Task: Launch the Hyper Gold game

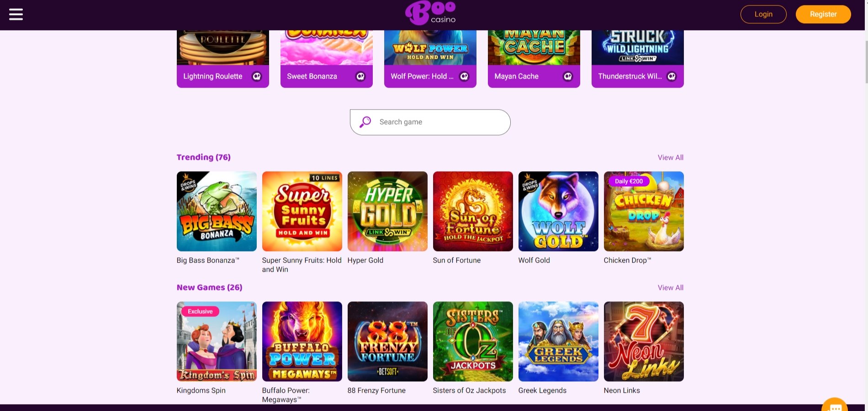Action: pos(387,211)
